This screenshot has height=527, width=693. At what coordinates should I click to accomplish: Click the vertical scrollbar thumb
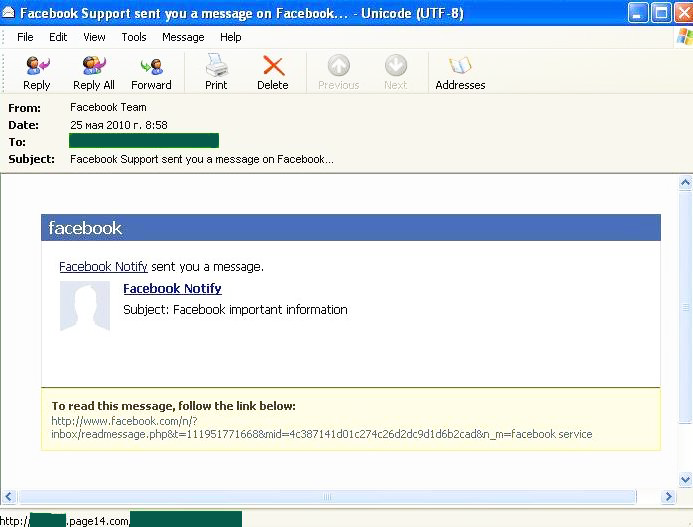685,307
